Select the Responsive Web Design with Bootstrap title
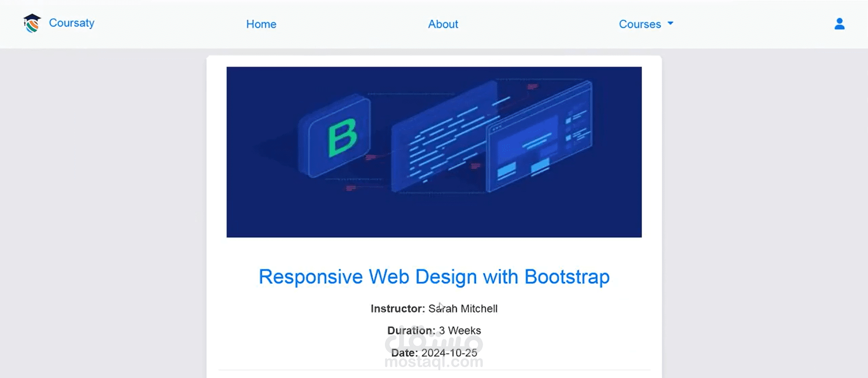This screenshot has height=378, width=868. pos(434,277)
